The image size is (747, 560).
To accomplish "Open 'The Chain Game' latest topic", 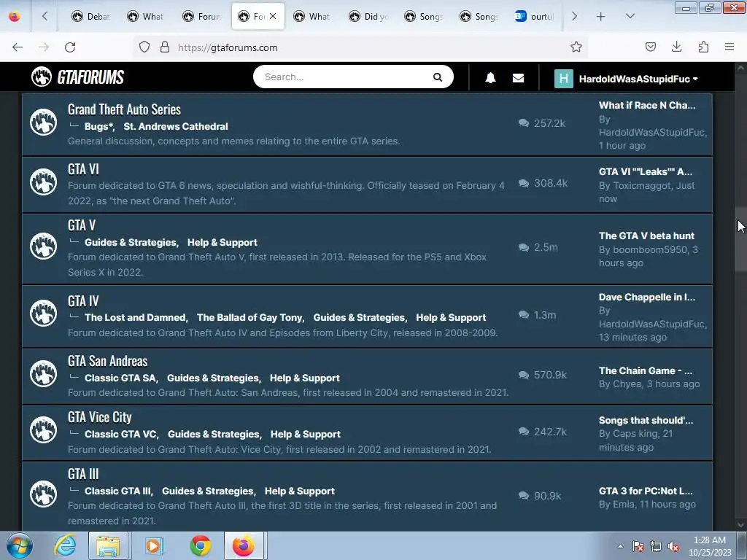I will [646, 370].
